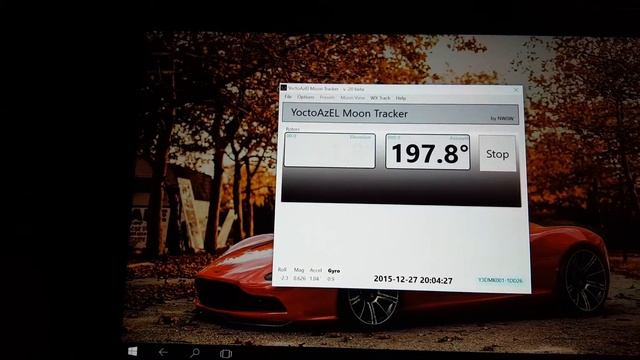This screenshot has height=360, width=640.
Task: Open the taskbar Search magnifier
Action: [195, 352]
